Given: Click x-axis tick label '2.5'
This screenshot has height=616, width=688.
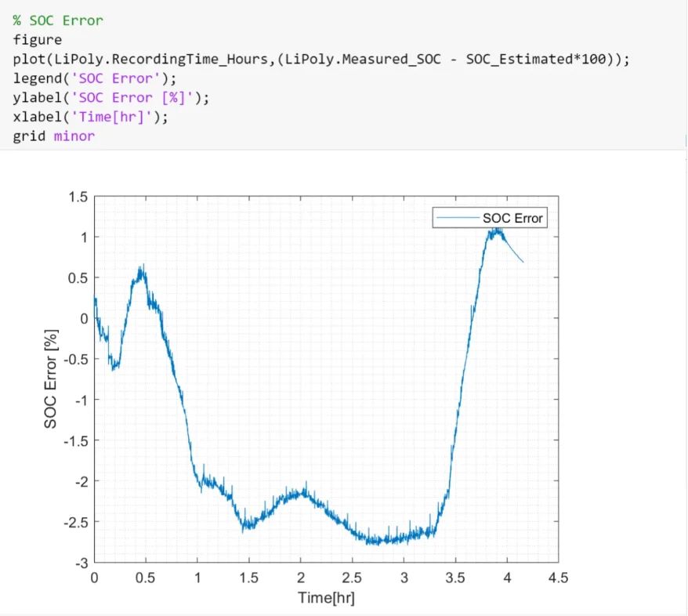Looking at the screenshot, I should pyautogui.click(x=352, y=578).
